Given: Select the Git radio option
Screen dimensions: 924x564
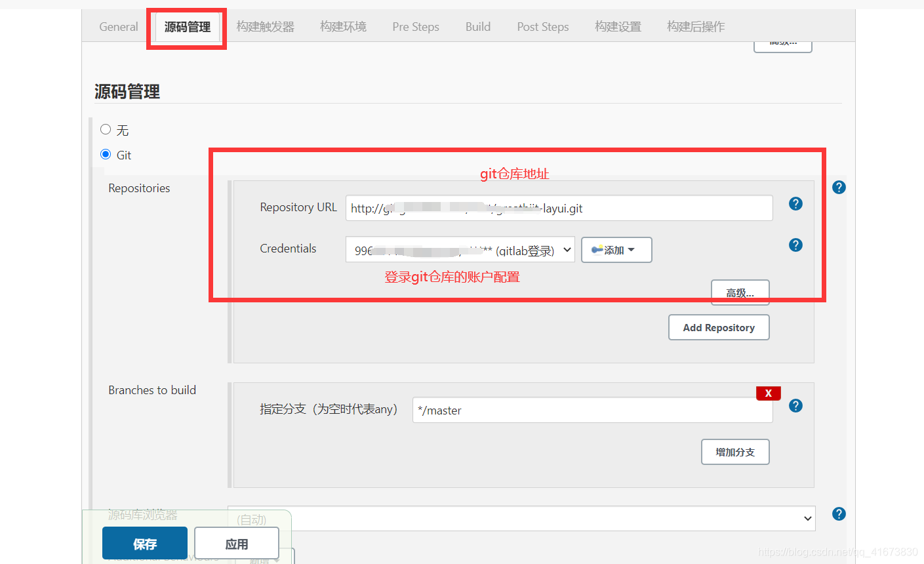Looking at the screenshot, I should coord(106,154).
